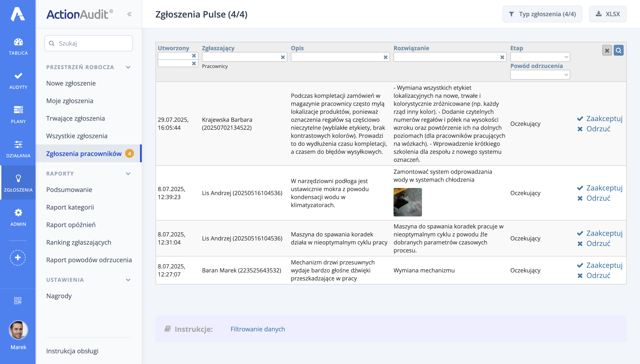Clear the Opis filter field
This screenshot has width=640, height=364.
[385, 57]
